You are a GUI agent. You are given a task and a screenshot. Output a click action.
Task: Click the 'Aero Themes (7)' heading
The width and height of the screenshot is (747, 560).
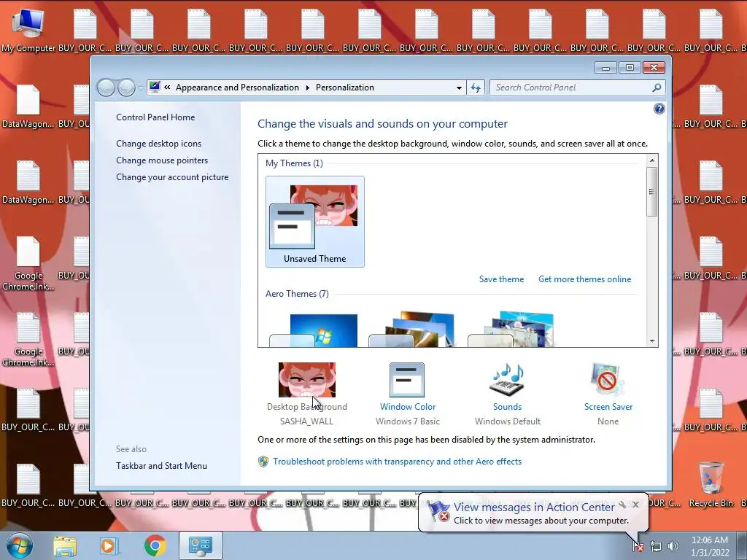pyautogui.click(x=297, y=293)
